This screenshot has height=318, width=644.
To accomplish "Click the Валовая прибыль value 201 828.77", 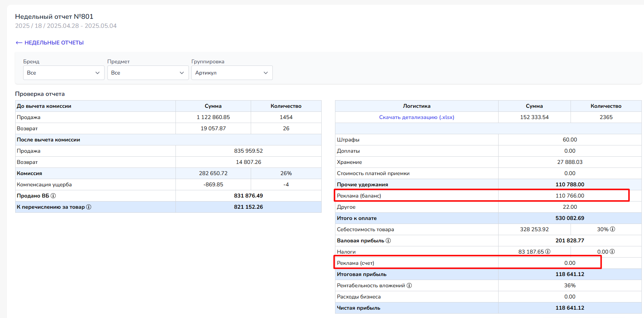I will [570, 241].
